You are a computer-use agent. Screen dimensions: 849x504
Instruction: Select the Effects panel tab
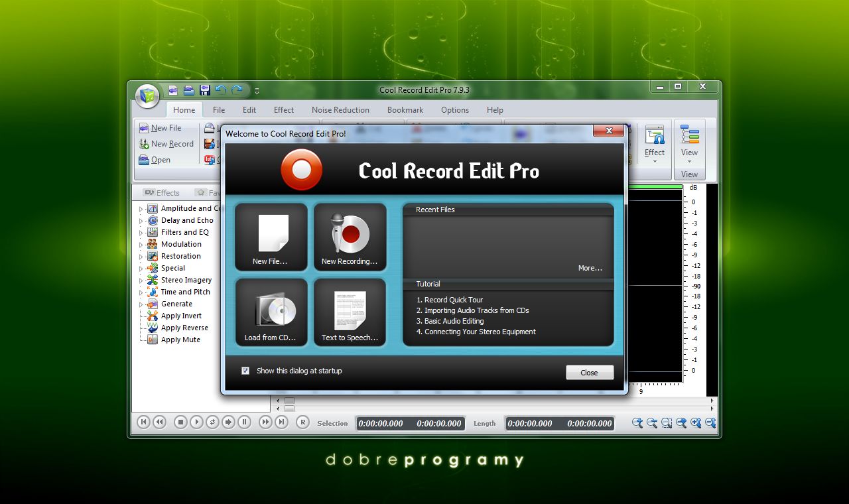161,193
